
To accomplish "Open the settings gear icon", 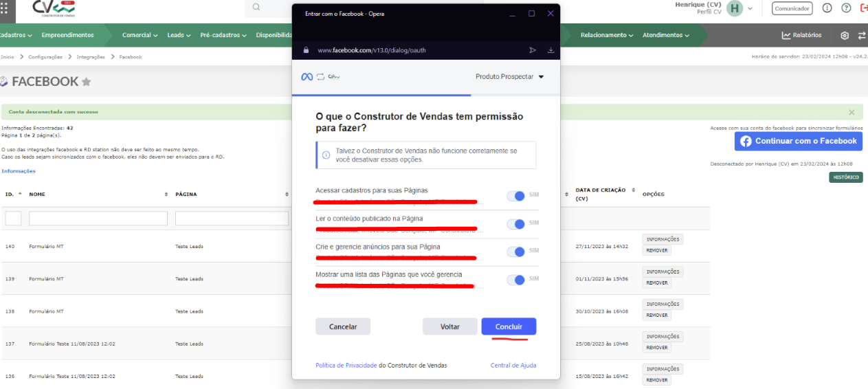I will point(845,35).
